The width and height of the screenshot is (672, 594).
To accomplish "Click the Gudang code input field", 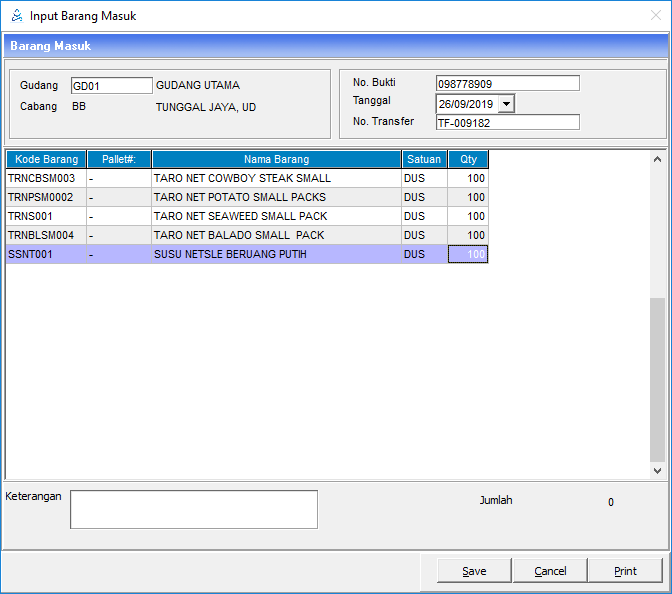I will pos(111,86).
